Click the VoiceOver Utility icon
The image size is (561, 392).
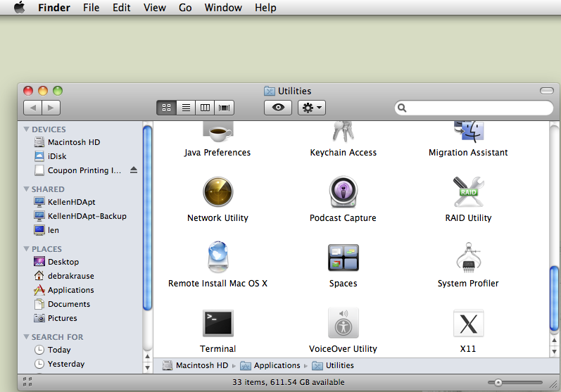click(343, 322)
